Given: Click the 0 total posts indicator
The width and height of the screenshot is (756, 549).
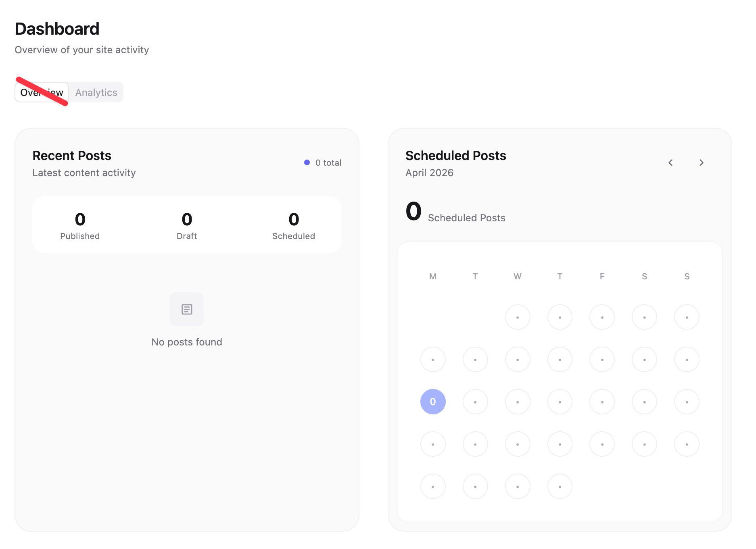Looking at the screenshot, I should click(323, 162).
